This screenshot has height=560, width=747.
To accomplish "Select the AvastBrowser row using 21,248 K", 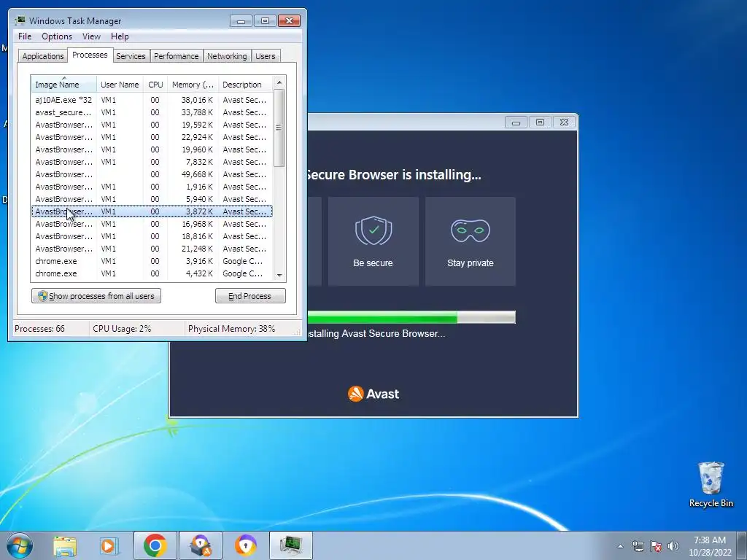I will pos(152,249).
